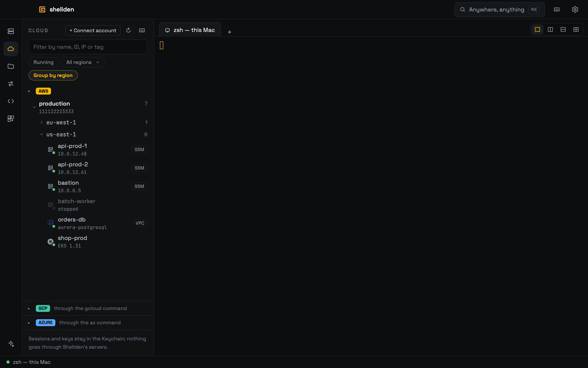This screenshot has height=368, width=588.
Task: Select stacked horizontal split layout icon
Action: (563, 29)
